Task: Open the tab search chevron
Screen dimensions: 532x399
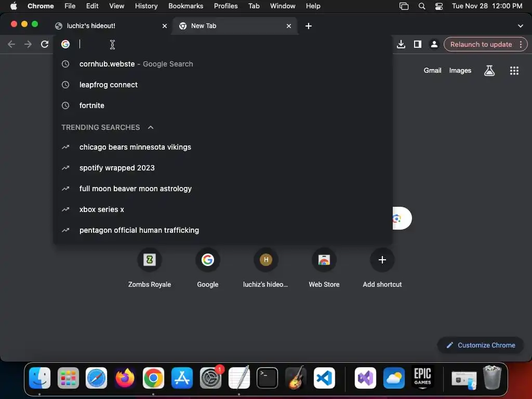Action: [521, 26]
